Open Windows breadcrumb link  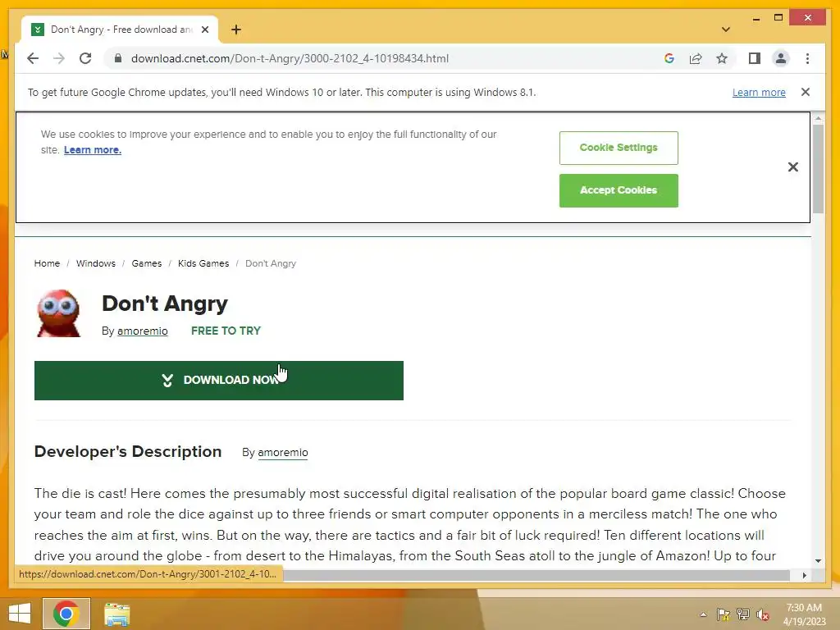pyautogui.click(x=96, y=263)
